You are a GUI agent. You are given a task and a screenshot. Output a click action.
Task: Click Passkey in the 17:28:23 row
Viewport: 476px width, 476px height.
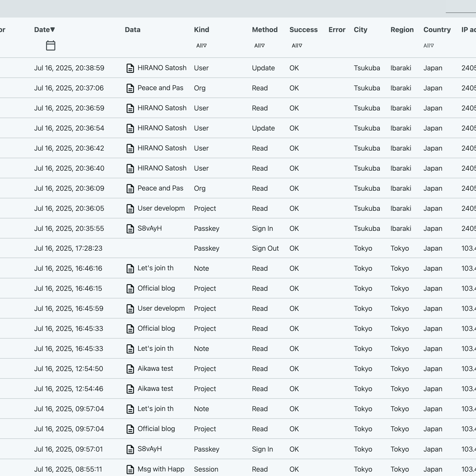206,248
